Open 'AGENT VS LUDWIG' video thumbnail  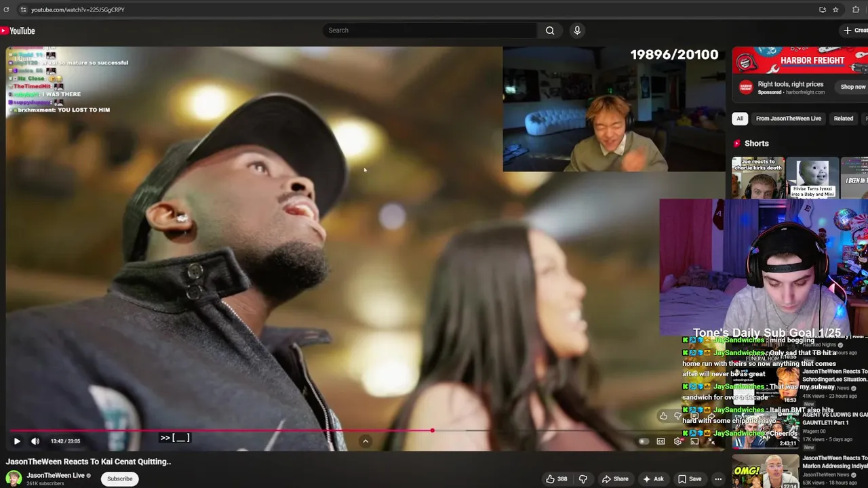click(x=765, y=430)
